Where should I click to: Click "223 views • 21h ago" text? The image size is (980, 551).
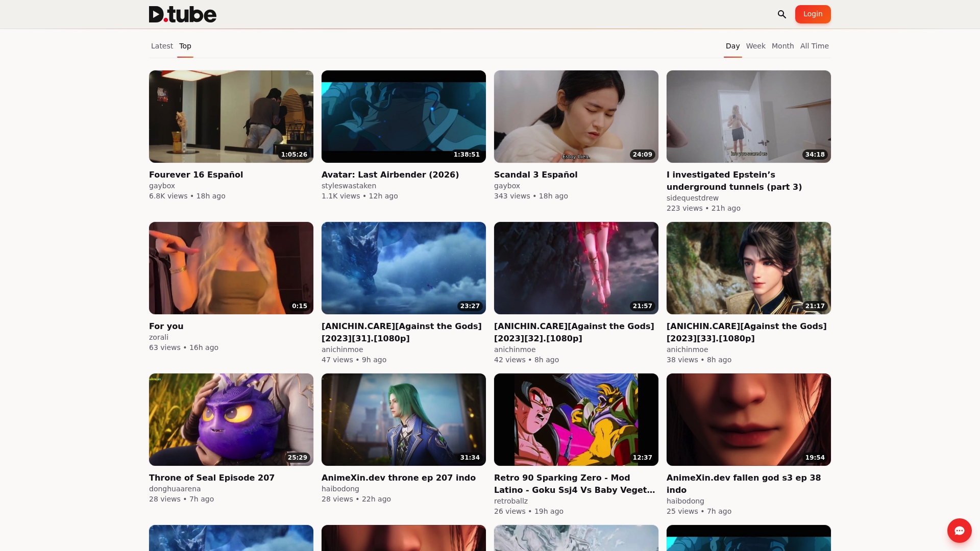click(x=704, y=209)
